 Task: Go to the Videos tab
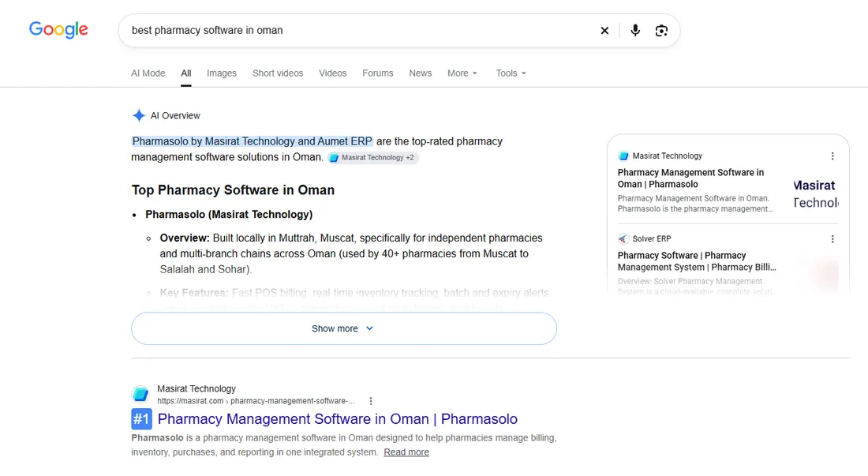point(333,73)
